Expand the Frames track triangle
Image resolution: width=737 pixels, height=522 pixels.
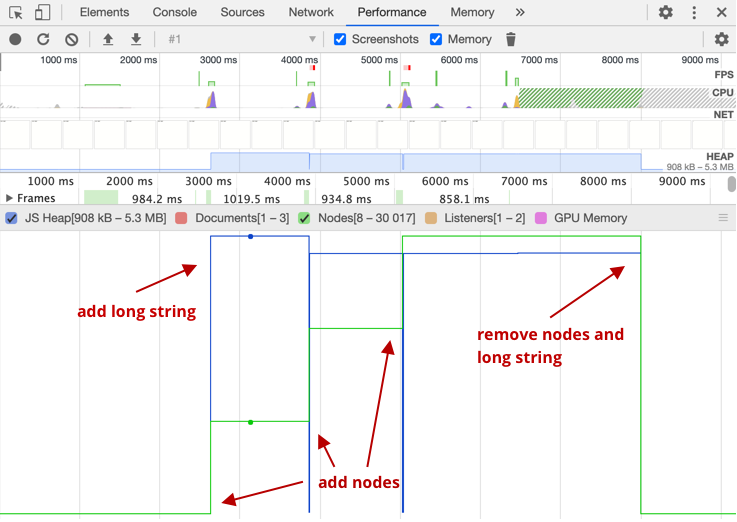(x=9, y=198)
